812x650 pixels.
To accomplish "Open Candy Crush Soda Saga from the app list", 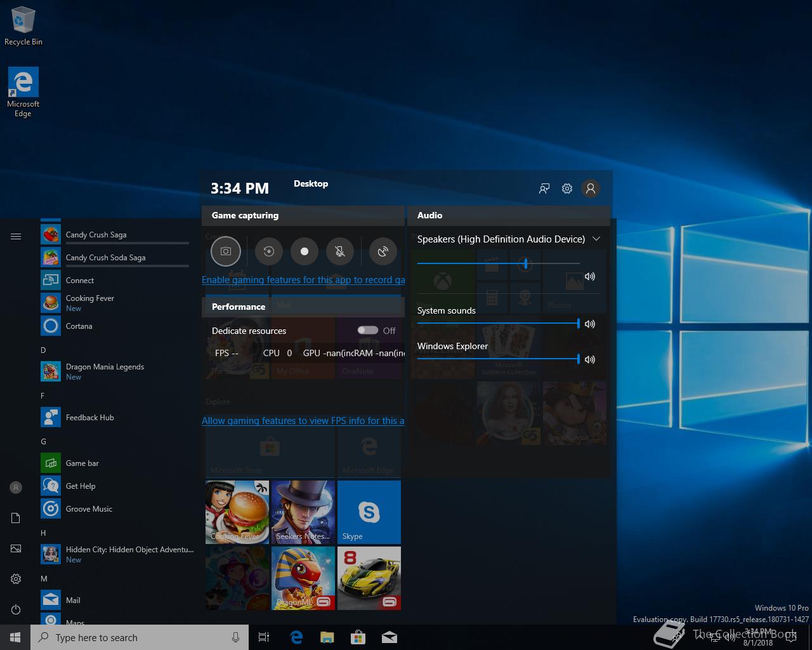I will pos(118,258).
